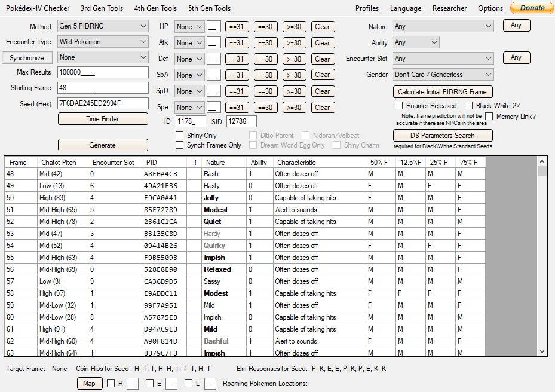The height and width of the screenshot is (392, 555).
Task: Open the Method dropdown
Action: tap(103, 26)
